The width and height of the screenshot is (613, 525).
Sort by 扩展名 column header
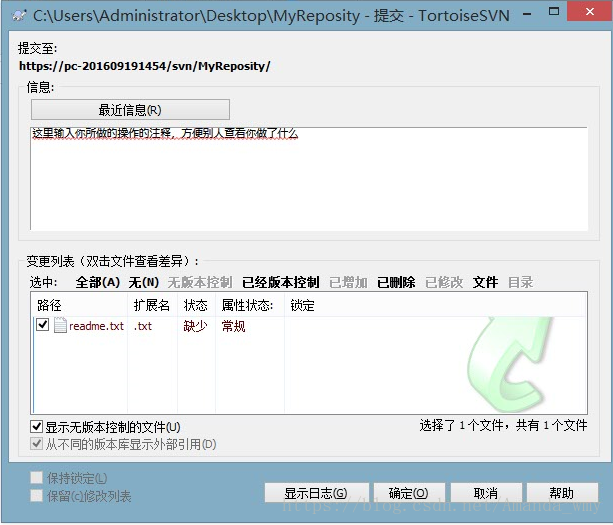click(x=152, y=305)
